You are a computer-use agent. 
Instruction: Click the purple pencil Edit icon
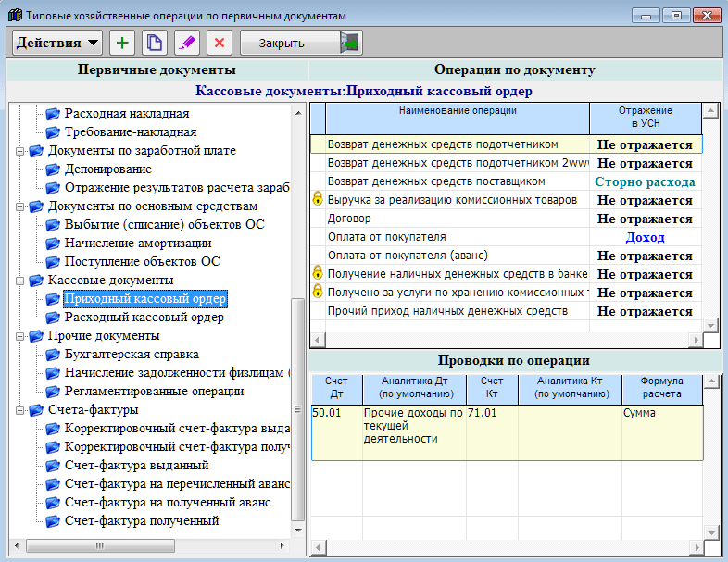click(x=187, y=44)
